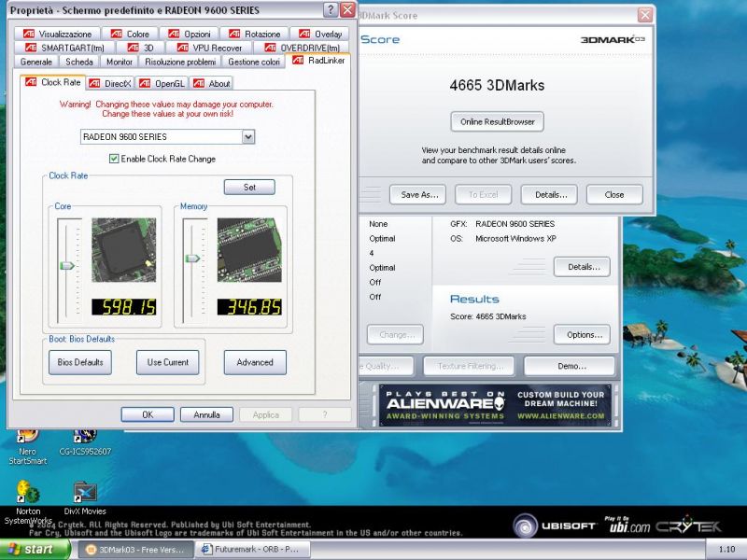The width and height of the screenshot is (747, 560).
Task: Click the Alienware advertisement banner
Action: coord(495,406)
